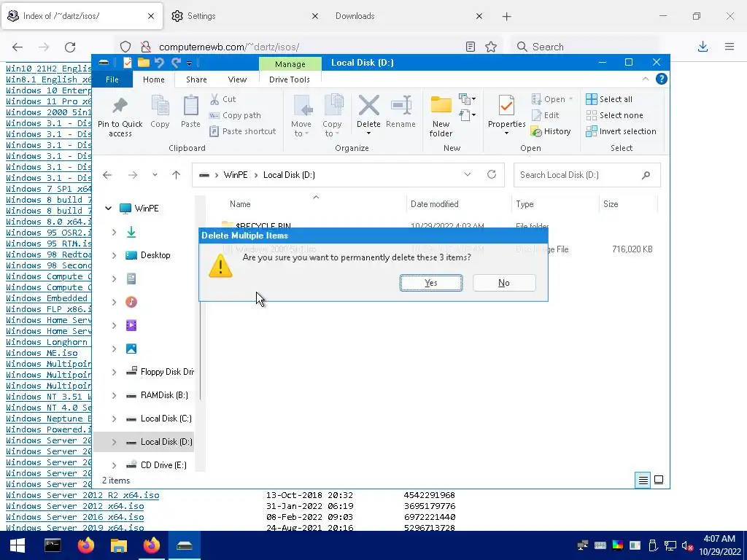Open the Share ribbon tab
Image resolution: width=747 pixels, height=560 pixels.
click(x=196, y=79)
